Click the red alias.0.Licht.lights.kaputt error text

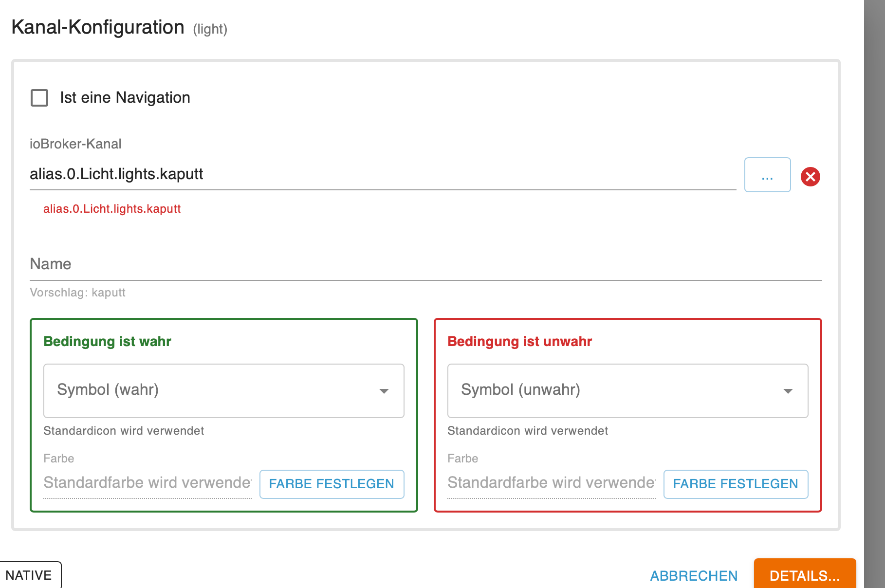pos(112,209)
